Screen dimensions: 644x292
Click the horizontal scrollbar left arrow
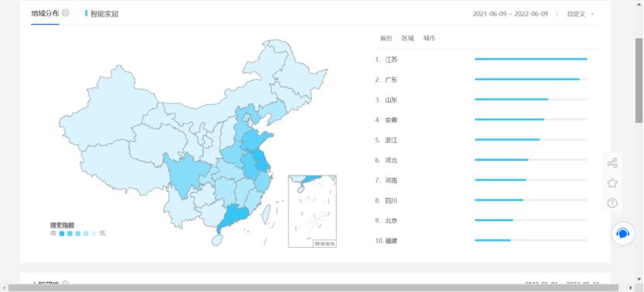pos(4,288)
